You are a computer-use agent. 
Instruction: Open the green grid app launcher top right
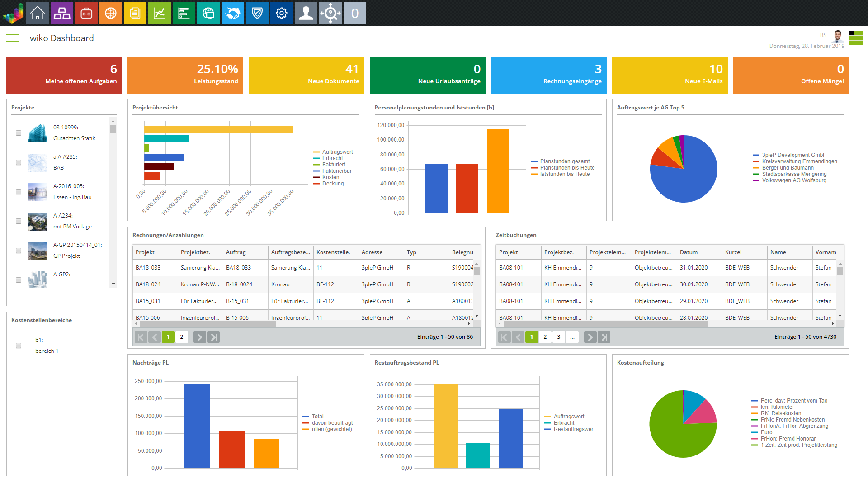pyautogui.click(x=857, y=38)
